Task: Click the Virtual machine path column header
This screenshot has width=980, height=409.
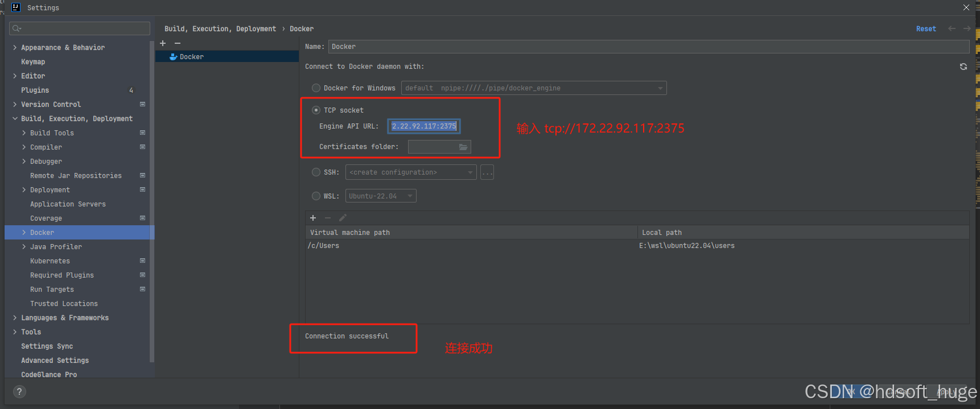Action: click(471, 233)
